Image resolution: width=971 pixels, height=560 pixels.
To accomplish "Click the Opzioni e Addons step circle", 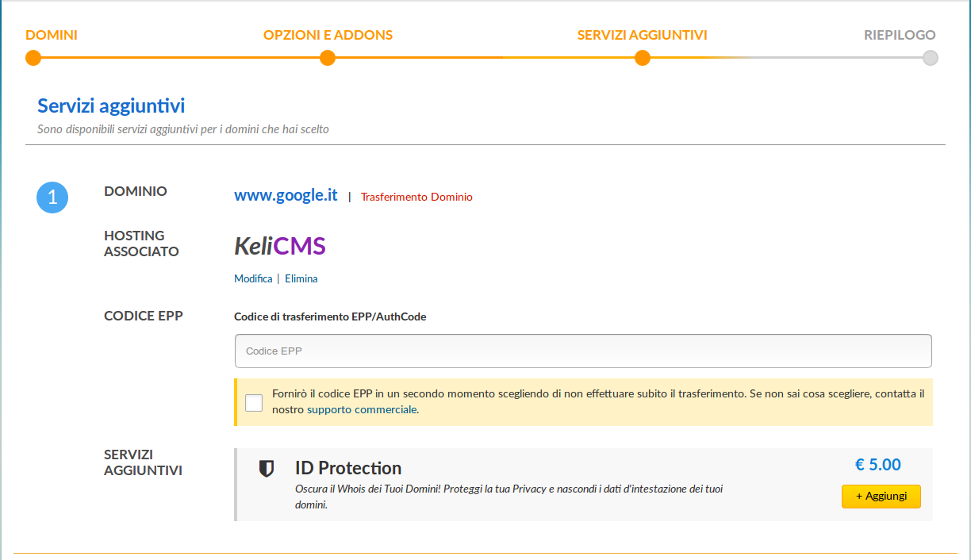I will [328, 58].
